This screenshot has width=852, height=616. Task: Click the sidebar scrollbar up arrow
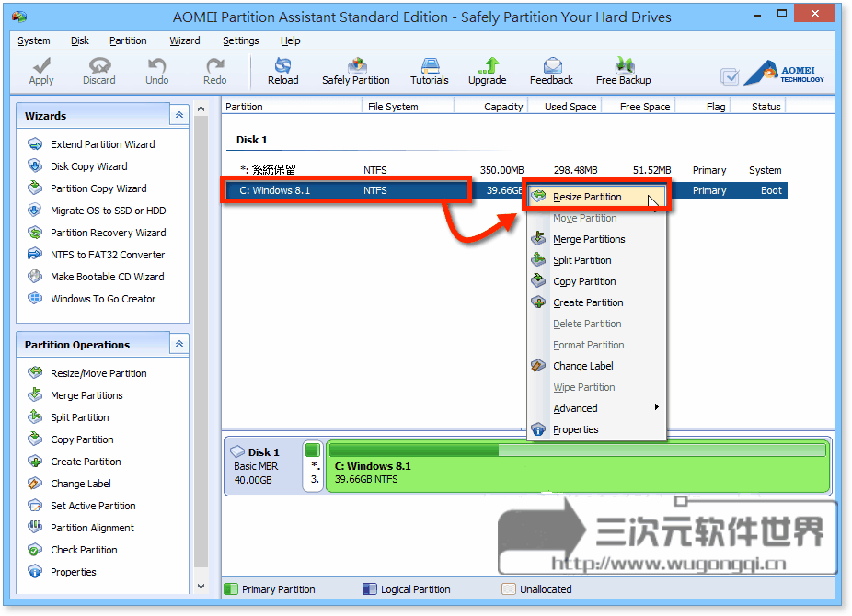click(x=201, y=108)
